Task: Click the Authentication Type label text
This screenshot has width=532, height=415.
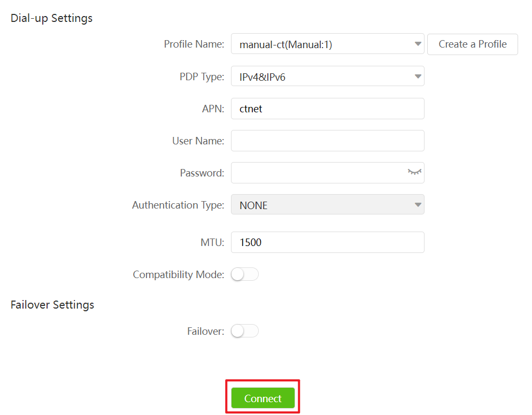Action: point(178,205)
